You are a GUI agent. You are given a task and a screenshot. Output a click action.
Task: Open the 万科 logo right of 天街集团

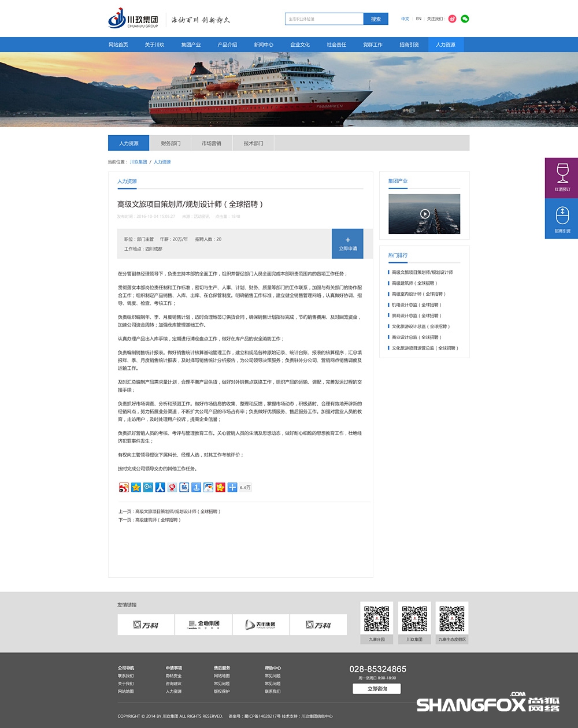pos(318,625)
